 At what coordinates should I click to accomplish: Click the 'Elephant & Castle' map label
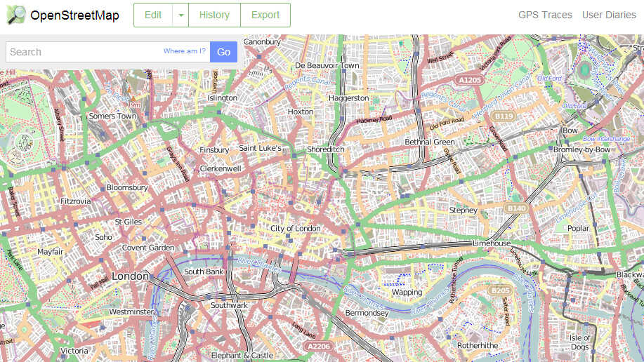point(242,355)
